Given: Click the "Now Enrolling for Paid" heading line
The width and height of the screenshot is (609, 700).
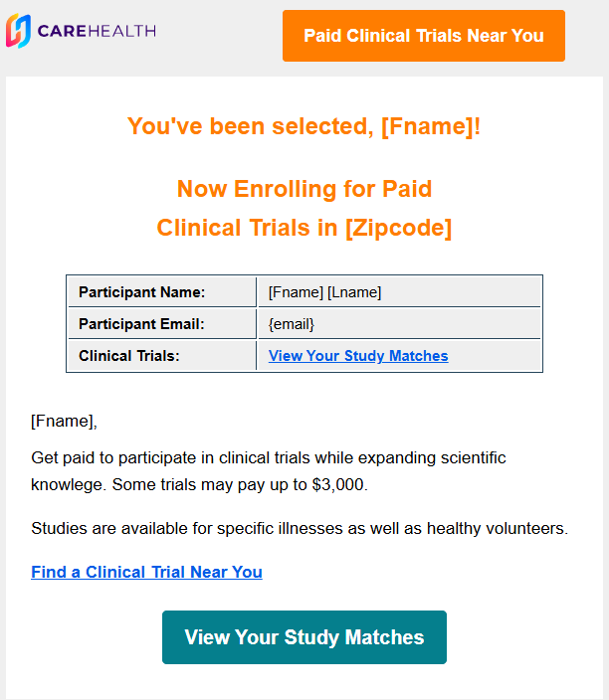Looking at the screenshot, I should click(304, 189).
